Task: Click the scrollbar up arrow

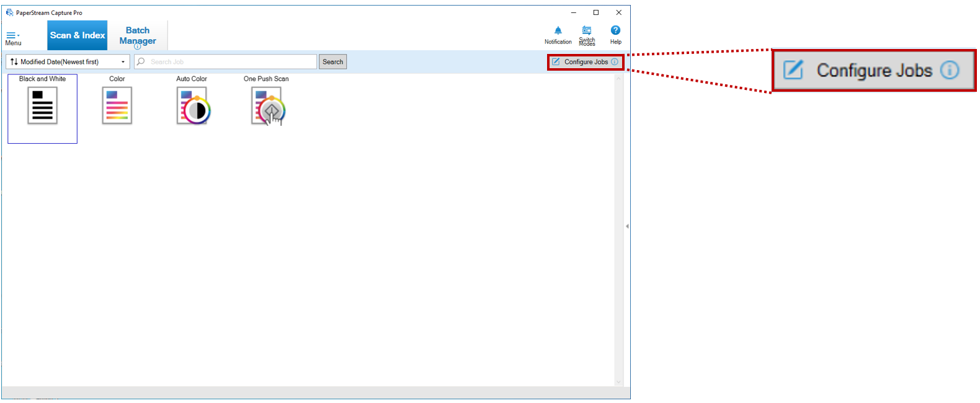Action: tap(618, 79)
